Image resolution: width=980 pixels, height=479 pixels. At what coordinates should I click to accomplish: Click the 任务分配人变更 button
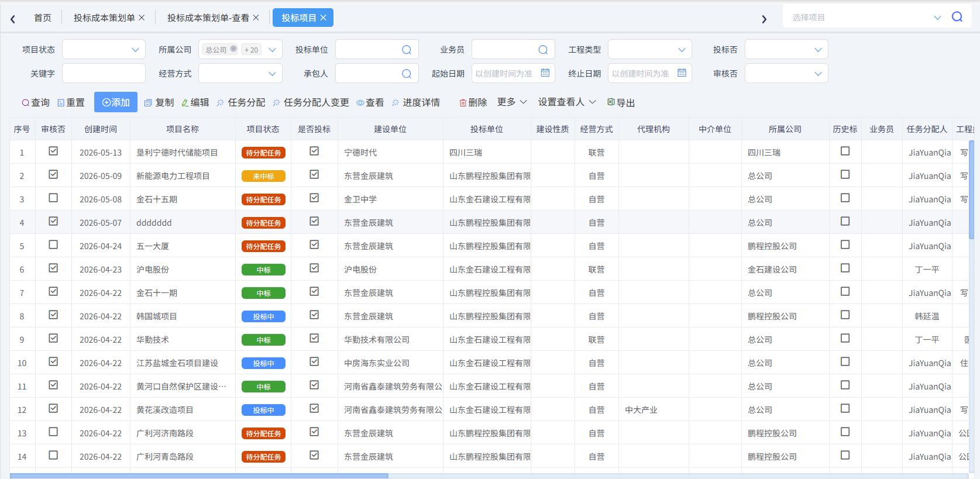click(311, 102)
